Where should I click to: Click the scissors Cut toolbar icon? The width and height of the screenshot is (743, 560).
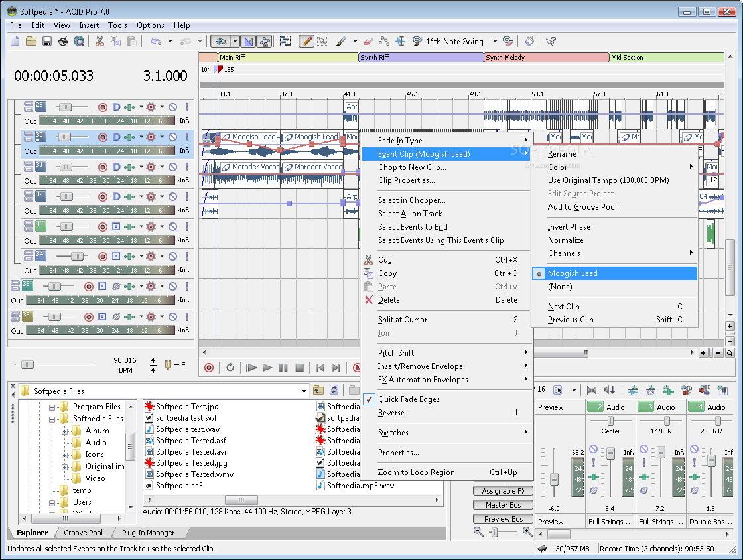tap(100, 42)
